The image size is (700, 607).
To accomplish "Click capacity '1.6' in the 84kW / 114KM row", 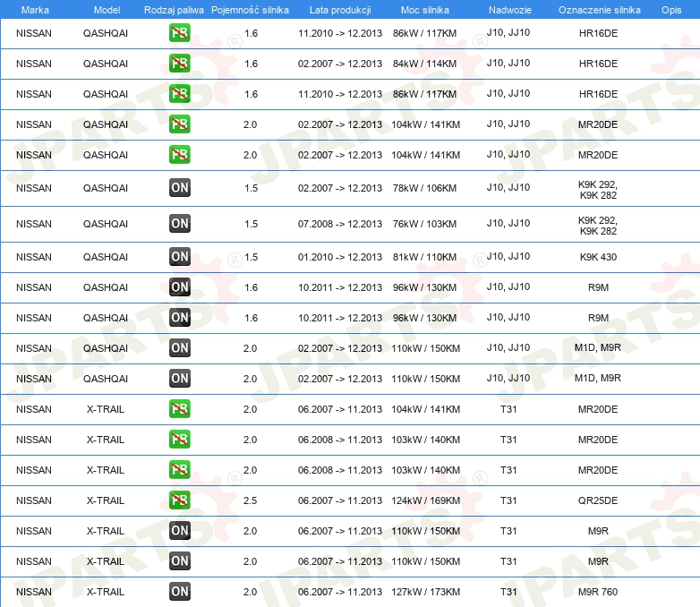I will coord(252,64).
